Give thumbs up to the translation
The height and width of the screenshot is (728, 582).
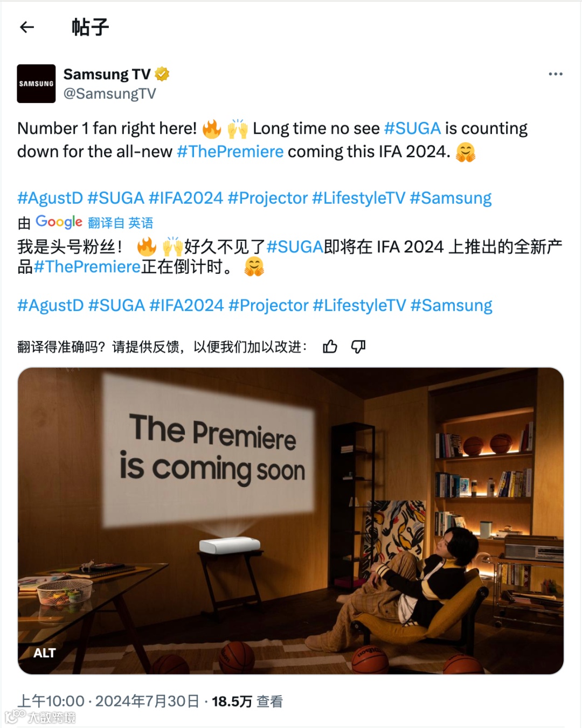coord(330,346)
